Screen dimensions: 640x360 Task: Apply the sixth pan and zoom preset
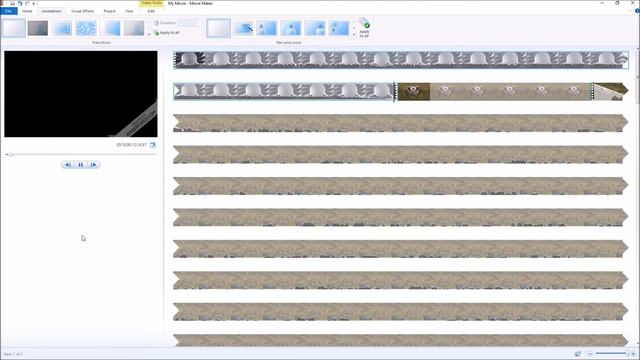pos(339,29)
